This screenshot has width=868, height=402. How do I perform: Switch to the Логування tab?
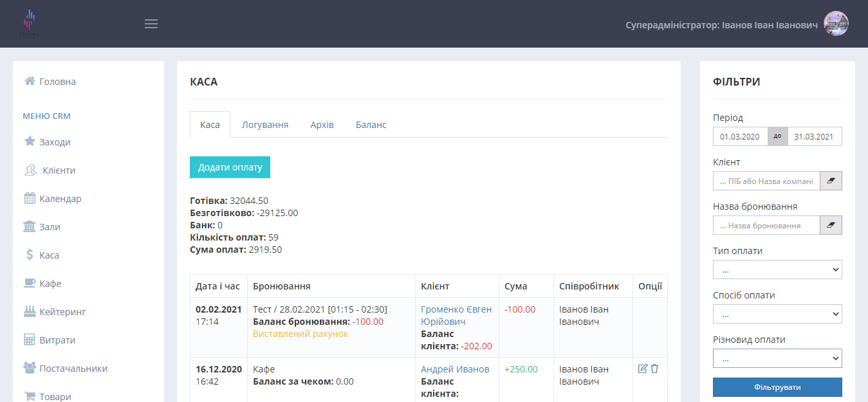(x=264, y=125)
